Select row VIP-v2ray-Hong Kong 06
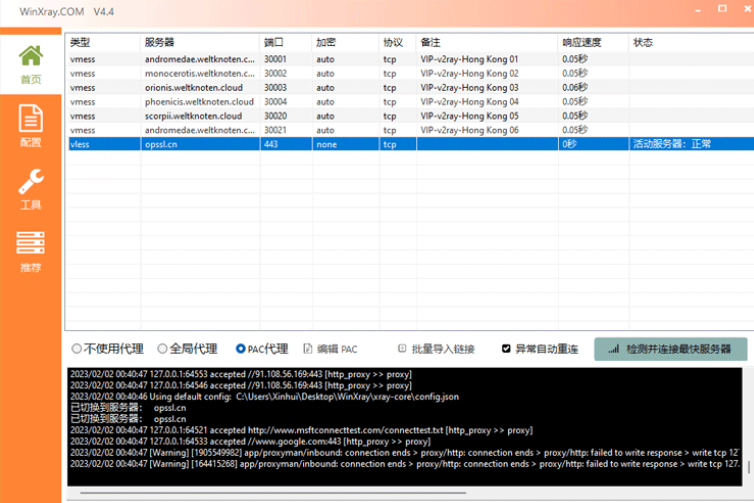Viewport: 754px width, 503px height. tap(410, 130)
